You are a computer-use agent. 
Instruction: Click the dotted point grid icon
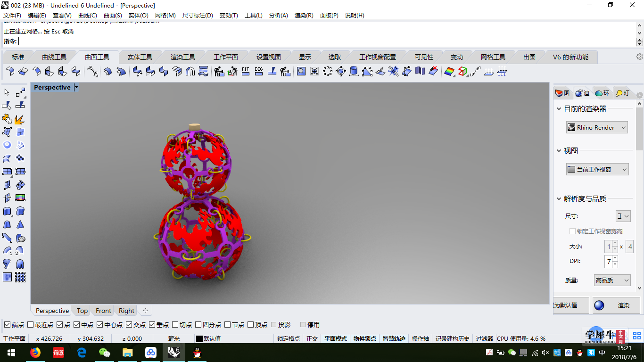coord(20,277)
